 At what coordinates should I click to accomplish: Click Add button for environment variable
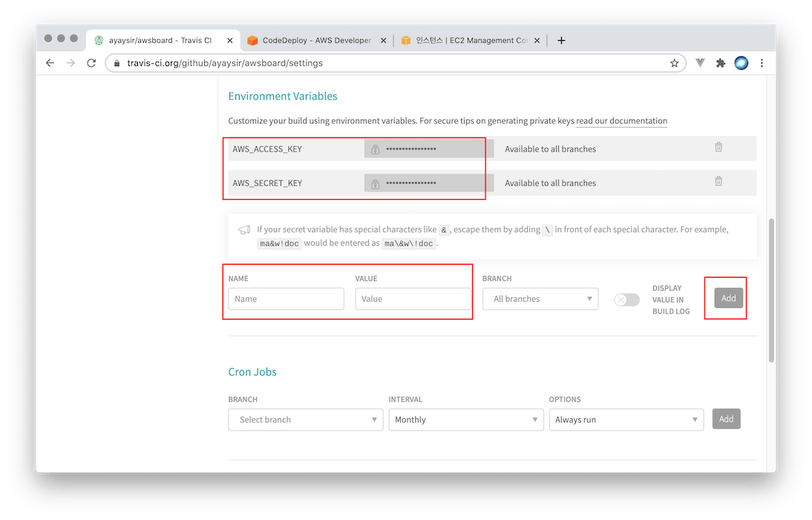click(x=728, y=298)
